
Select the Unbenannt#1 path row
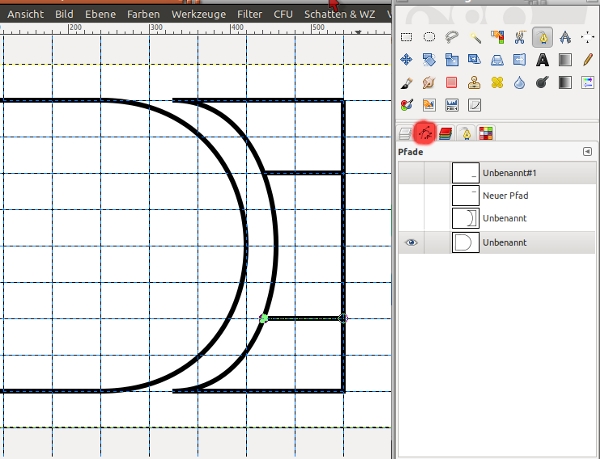point(497,173)
